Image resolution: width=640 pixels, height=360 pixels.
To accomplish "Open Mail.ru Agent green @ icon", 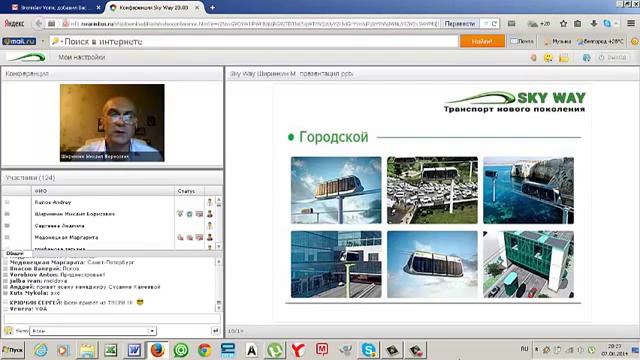I will pyautogui.click(x=181, y=350).
